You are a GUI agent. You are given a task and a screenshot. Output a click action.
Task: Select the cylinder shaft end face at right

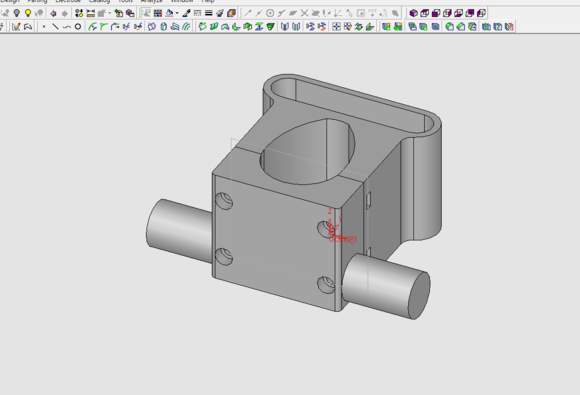coord(419,296)
